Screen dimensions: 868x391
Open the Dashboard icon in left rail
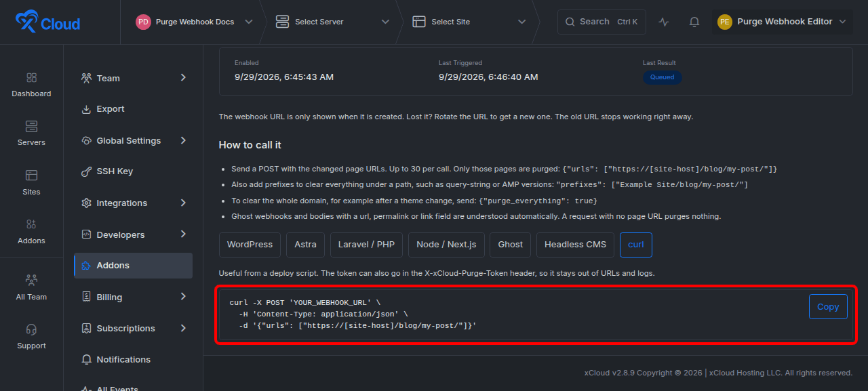[x=31, y=78]
